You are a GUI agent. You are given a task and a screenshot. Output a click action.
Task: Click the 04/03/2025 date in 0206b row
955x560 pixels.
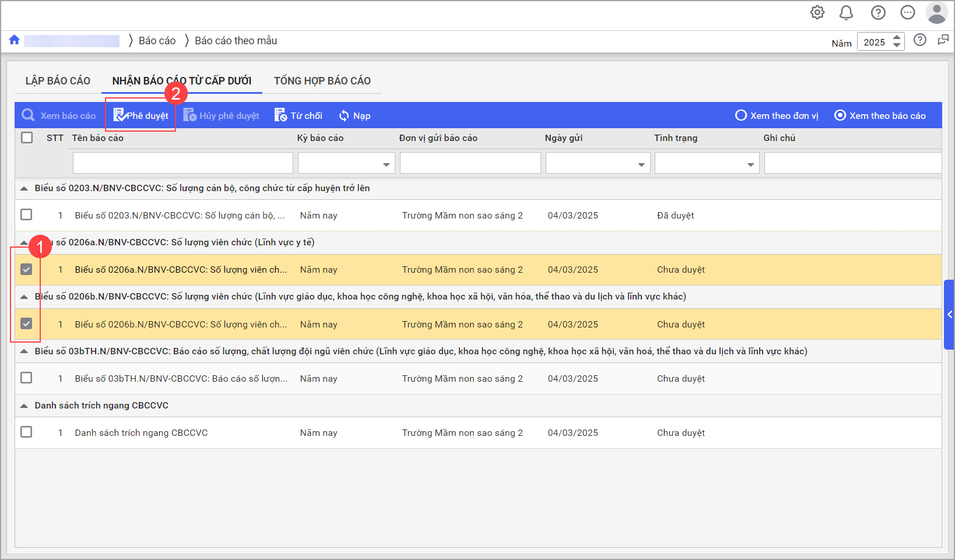click(573, 325)
